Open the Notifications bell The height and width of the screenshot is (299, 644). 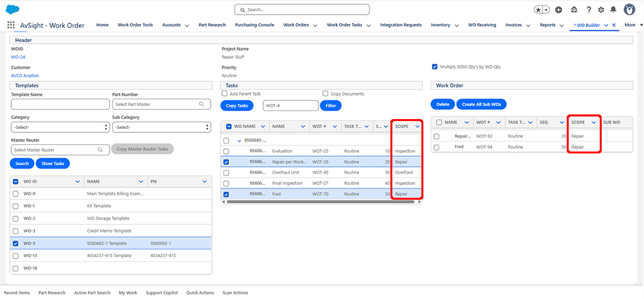click(x=613, y=9)
